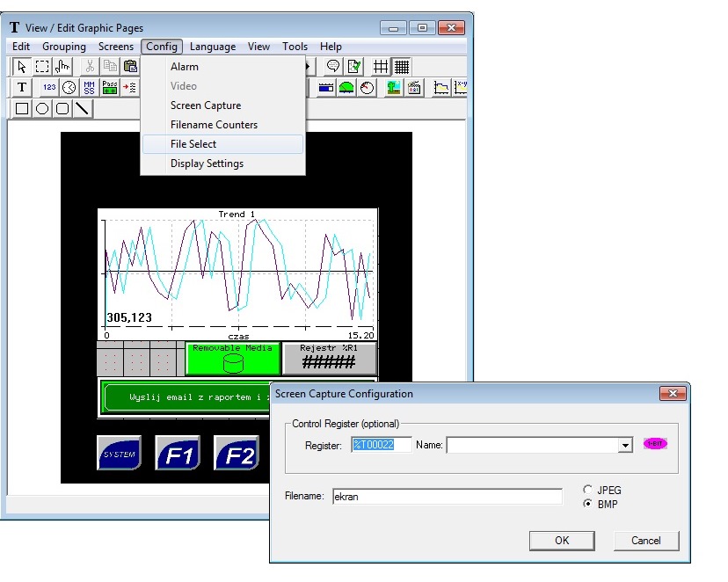
Task: Click the F1 function key
Action: coord(178,453)
